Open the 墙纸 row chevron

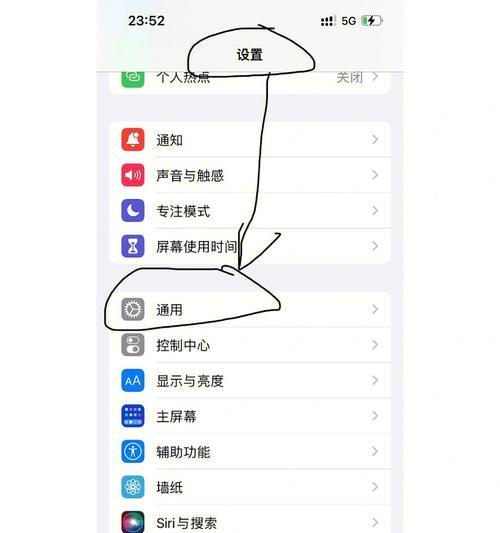pos(375,487)
